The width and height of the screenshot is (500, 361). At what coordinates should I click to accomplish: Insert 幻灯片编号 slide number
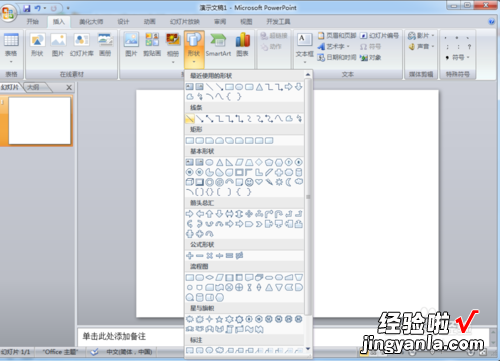tap(379, 35)
